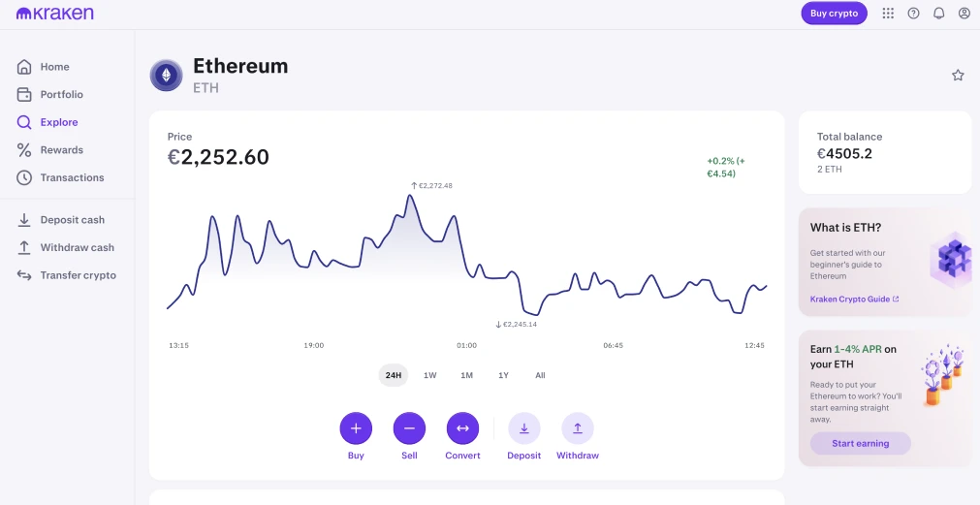Click the Sell label under minus button

[x=409, y=456]
